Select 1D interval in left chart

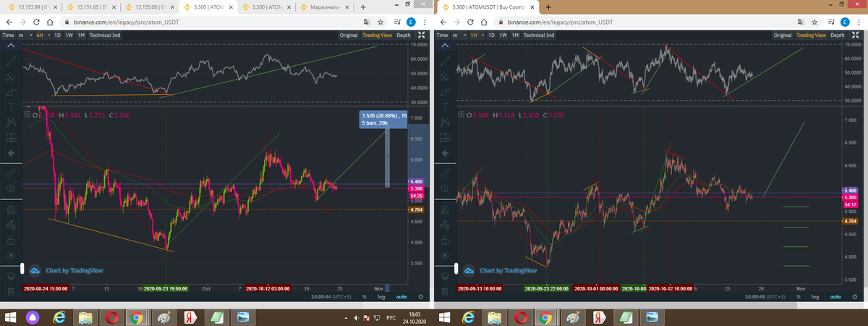coord(58,35)
